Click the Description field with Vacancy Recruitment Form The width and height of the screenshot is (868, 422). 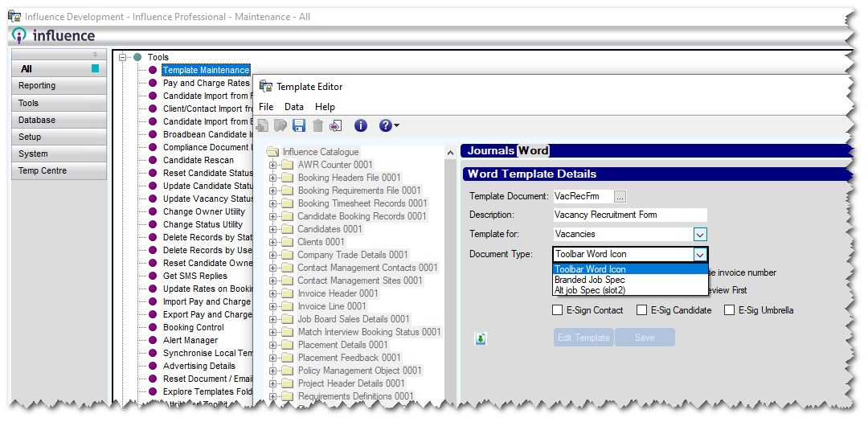pos(631,215)
